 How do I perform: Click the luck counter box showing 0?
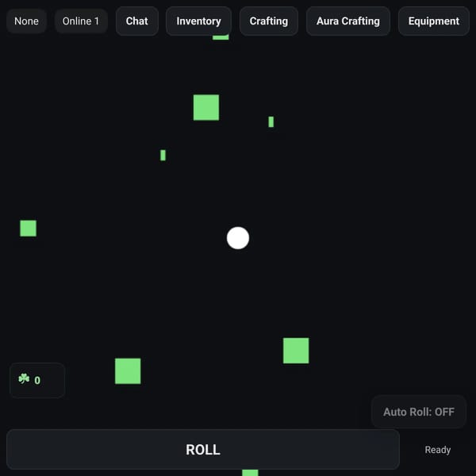pyautogui.click(x=37, y=380)
